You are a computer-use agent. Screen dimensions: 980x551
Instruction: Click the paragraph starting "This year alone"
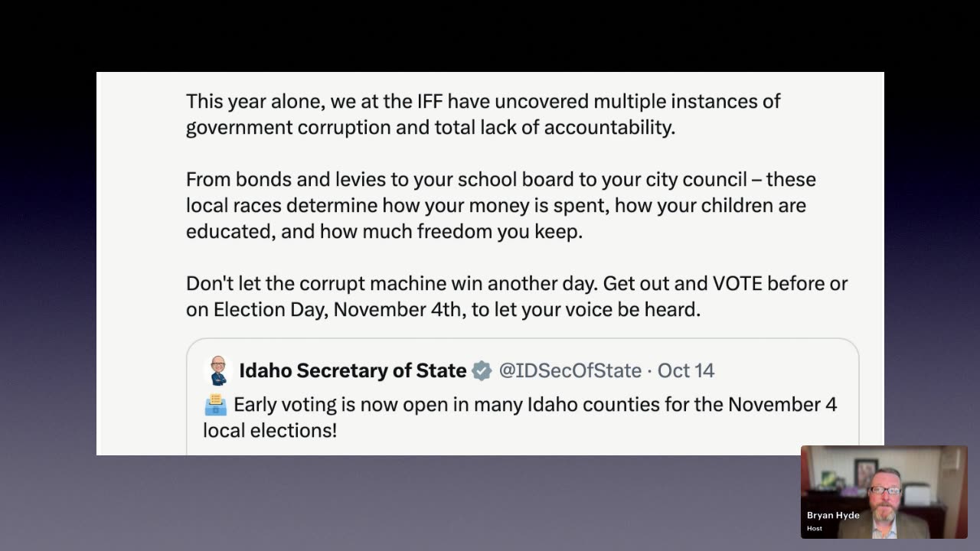[482, 114]
